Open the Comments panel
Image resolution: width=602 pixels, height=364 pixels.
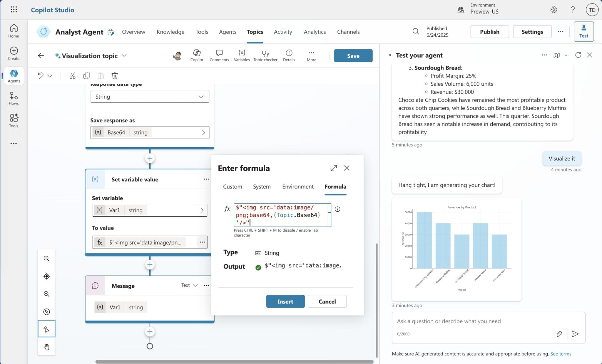(219, 55)
